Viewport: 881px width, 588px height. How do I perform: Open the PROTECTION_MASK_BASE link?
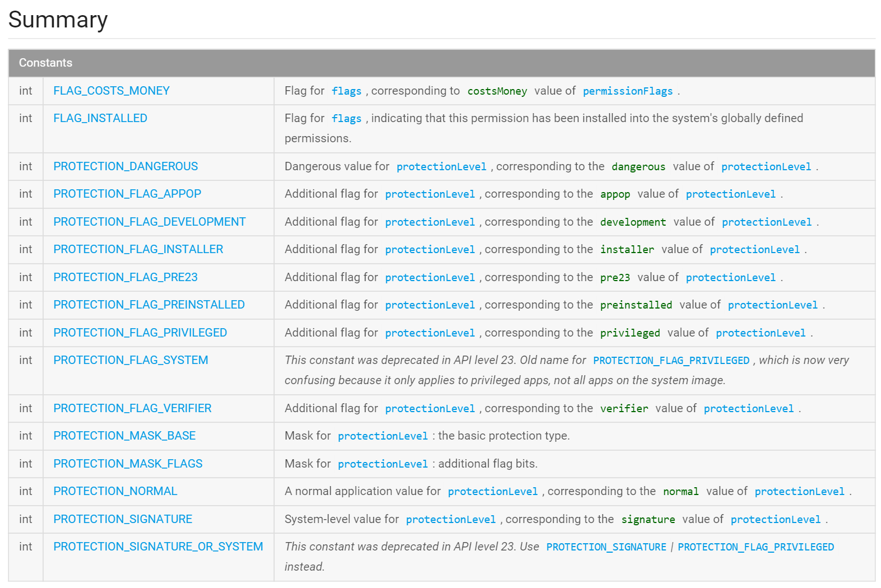(124, 436)
